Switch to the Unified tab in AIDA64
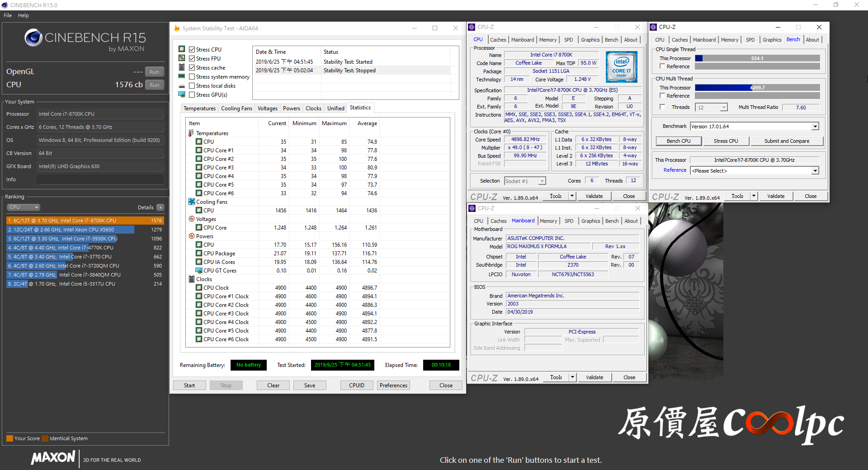This screenshot has width=868, height=470. tap(335, 108)
